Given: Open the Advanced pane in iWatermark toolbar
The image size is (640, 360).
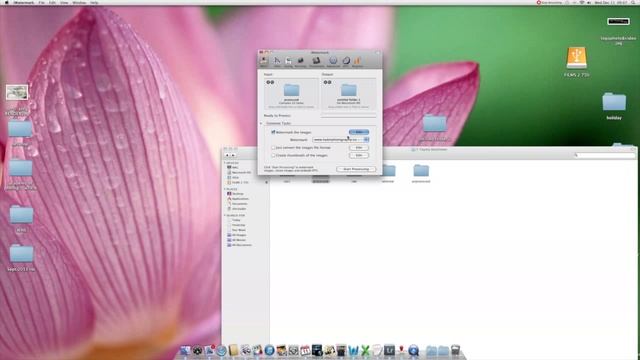Looking at the screenshot, I should pos(333,61).
